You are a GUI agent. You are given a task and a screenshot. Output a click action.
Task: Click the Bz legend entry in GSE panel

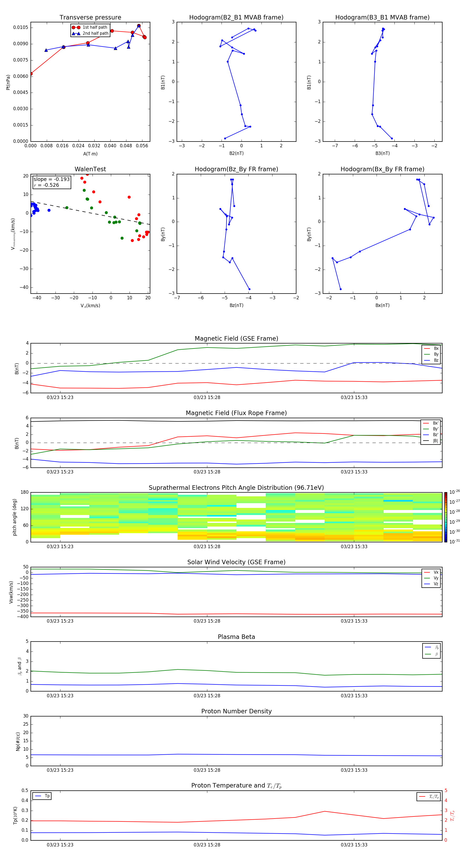tap(431, 360)
